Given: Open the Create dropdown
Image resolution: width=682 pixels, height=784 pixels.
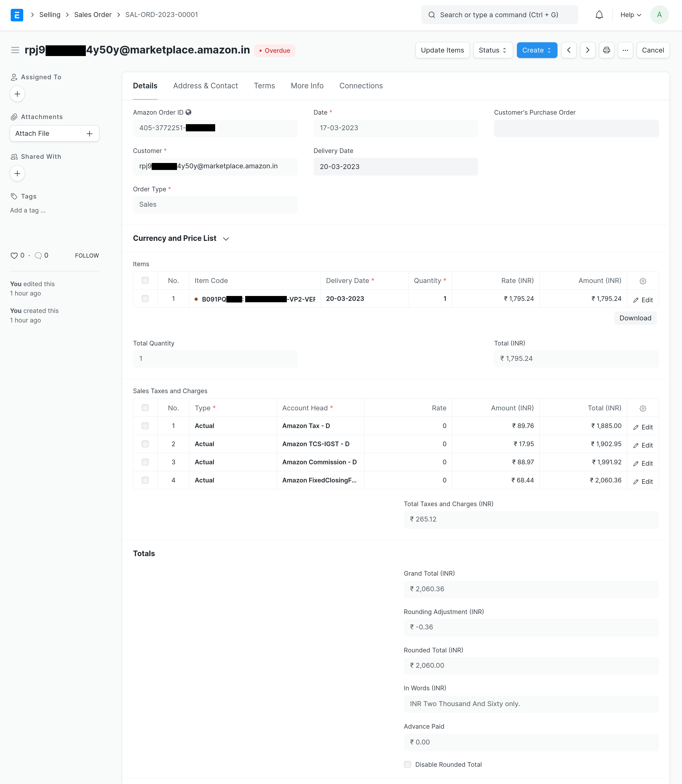Looking at the screenshot, I should (x=537, y=50).
